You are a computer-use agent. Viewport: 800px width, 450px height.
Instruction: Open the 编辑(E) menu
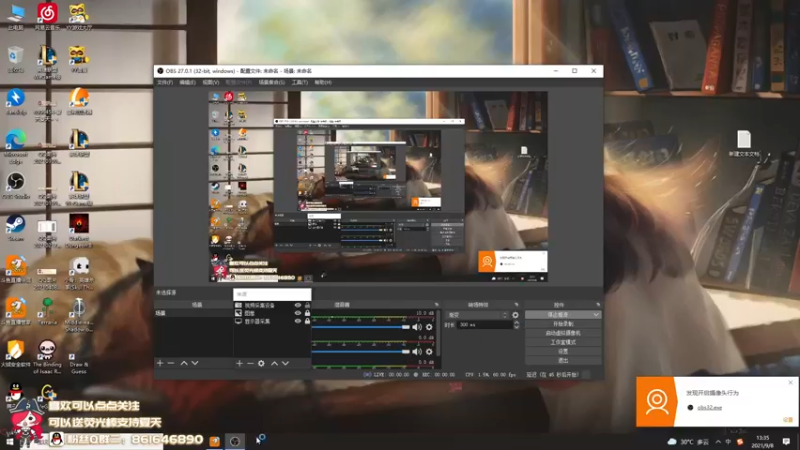[x=187, y=82]
